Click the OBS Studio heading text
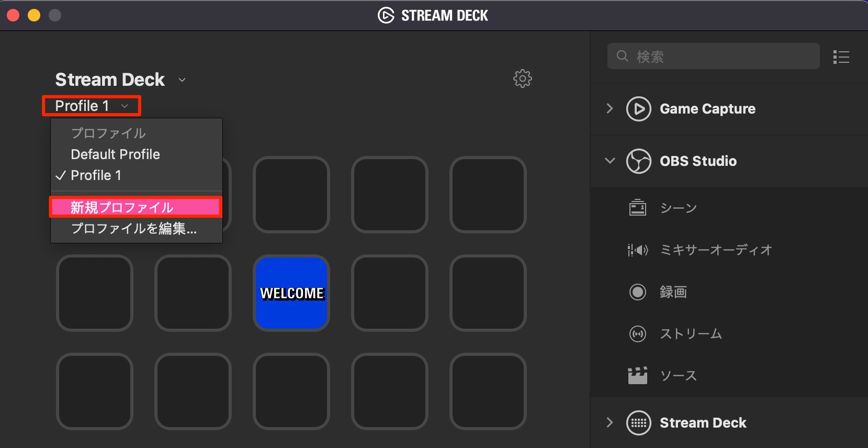The height and width of the screenshot is (448, 868). point(698,161)
